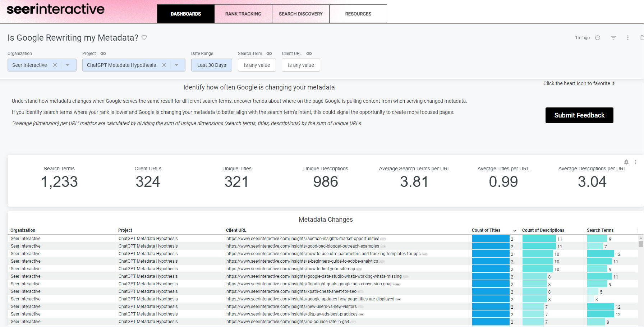Clear the ChatGPT Metadata Hypothesis project filter
Image resolution: width=644 pixels, height=327 pixels.
click(x=164, y=65)
